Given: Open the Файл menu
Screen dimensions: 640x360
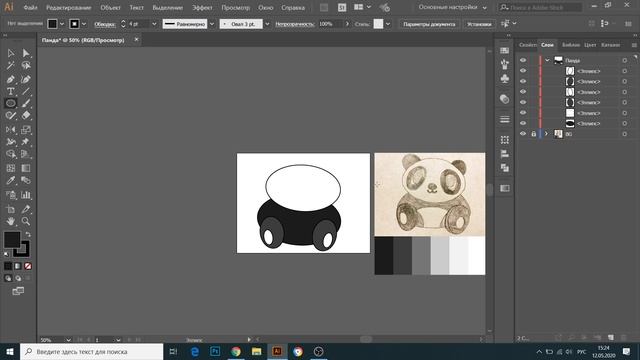Looking at the screenshot, I should pyautogui.click(x=30, y=8).
